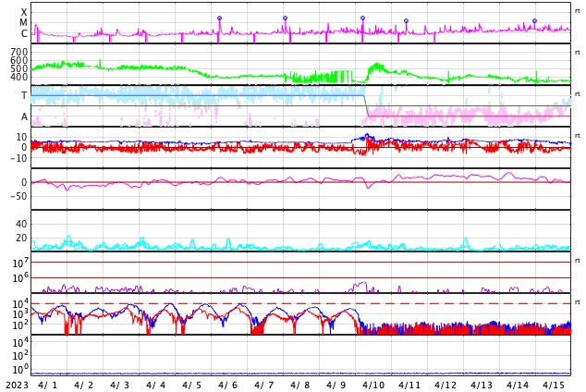Click the '10^6' axis label
Viewport: 586px width, 392px height.
pos(19,278)
